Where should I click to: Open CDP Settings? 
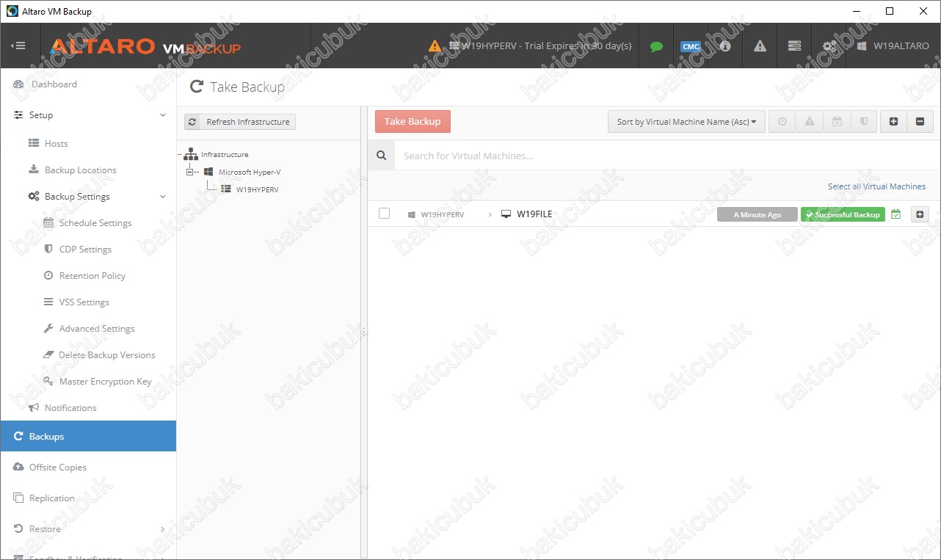coord(85,250)
